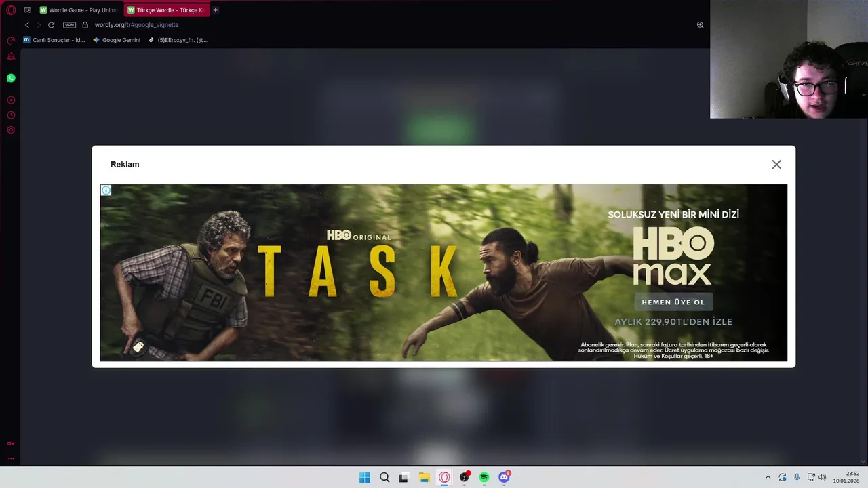Viewport: 868px width, 488px height.
Task: Click the GX icon at sidebar bottom
Action: click(x=11, y=443)
